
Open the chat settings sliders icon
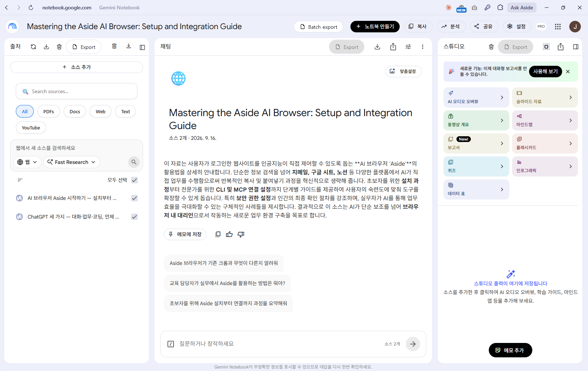(408, 47)
